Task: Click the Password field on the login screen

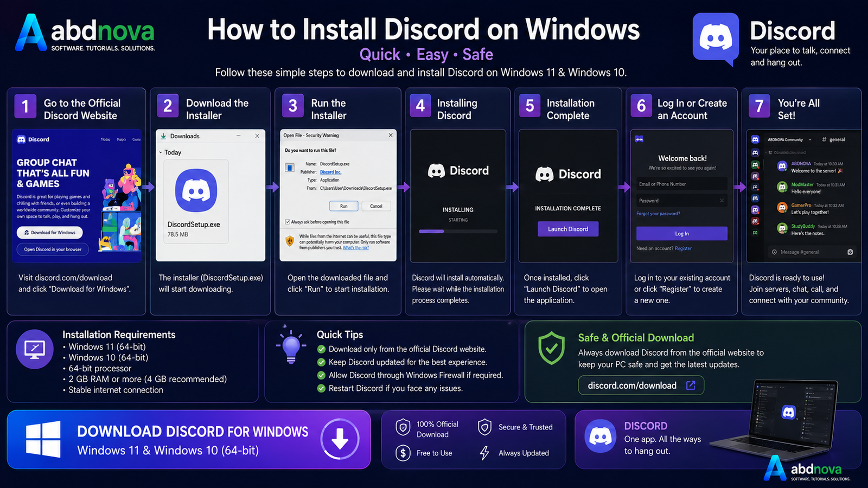Action: 682,201
